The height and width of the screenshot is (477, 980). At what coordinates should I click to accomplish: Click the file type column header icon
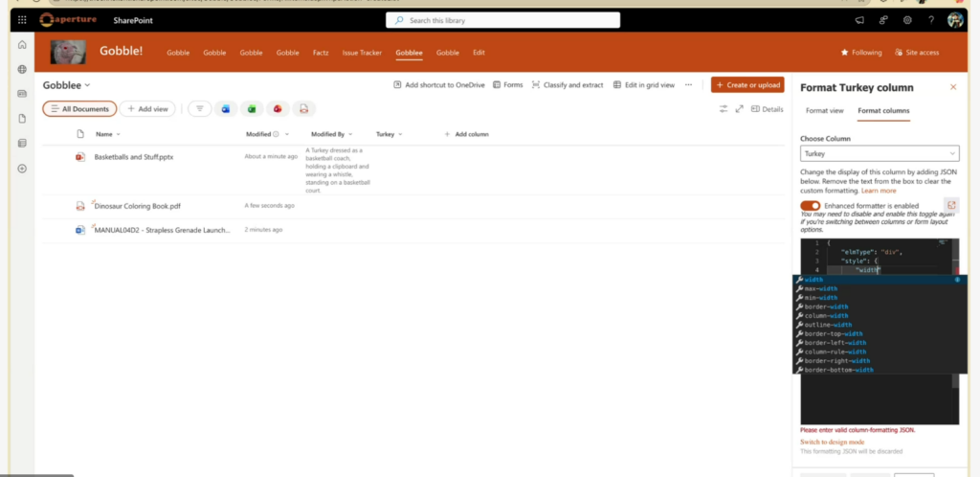pos(80,134)
